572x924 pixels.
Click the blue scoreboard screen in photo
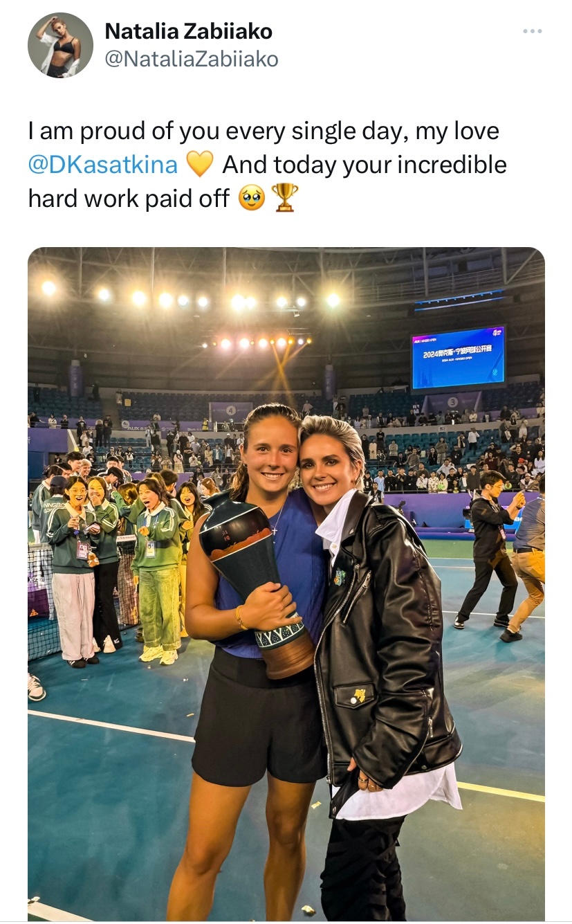pos(458,357)
